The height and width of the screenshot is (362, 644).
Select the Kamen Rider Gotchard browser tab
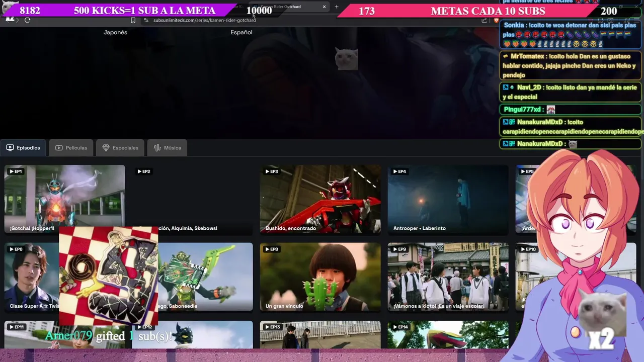pos(289,7)
